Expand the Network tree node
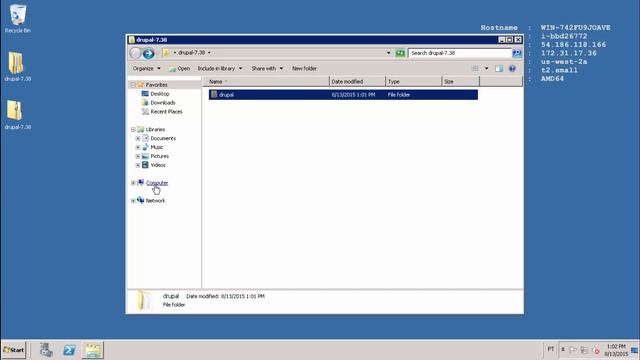The image size is (640, 360). click(x=133, y=201)
